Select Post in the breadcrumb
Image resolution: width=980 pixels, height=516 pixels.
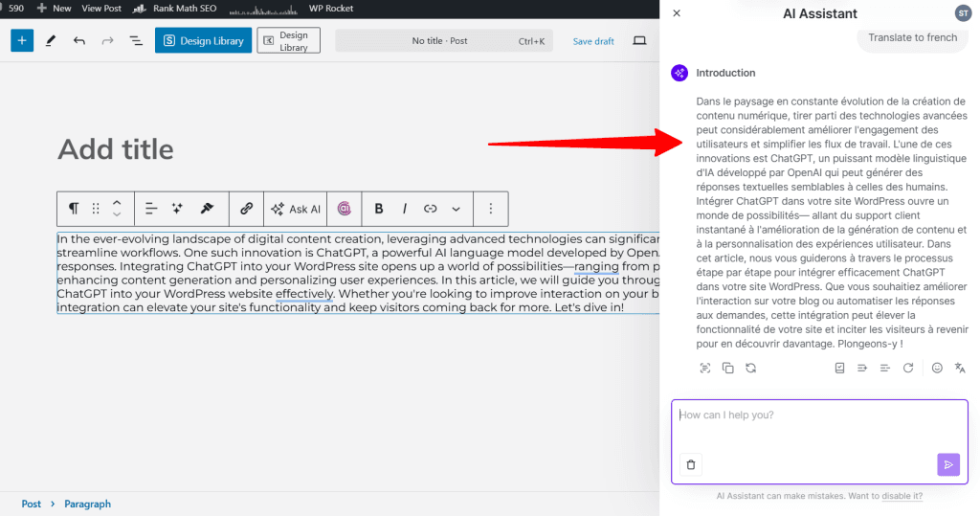[32, 505]
